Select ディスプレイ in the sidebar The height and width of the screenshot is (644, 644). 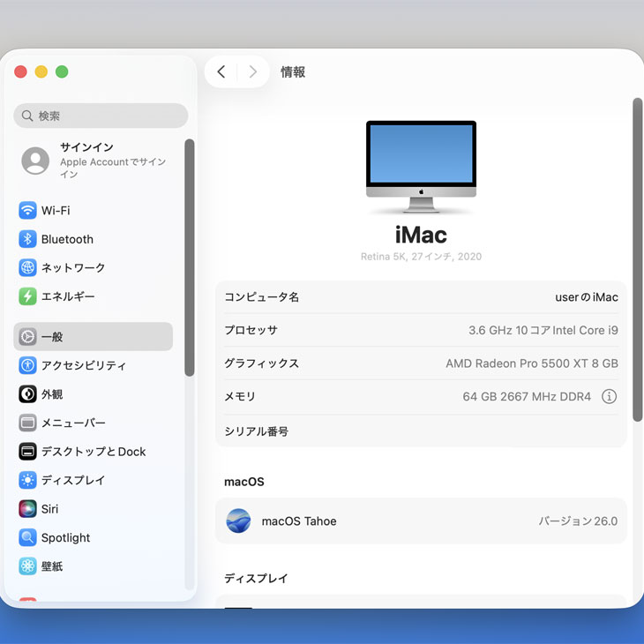pyautogui.click(x=73, y=481)
